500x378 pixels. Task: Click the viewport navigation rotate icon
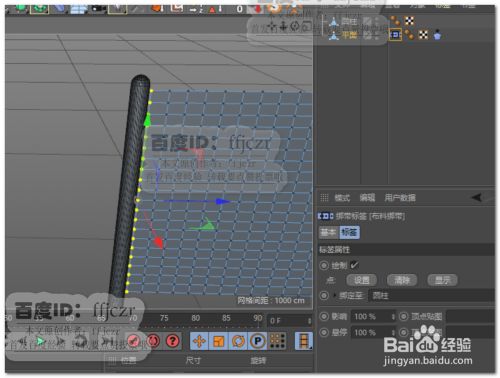(295, 26)
